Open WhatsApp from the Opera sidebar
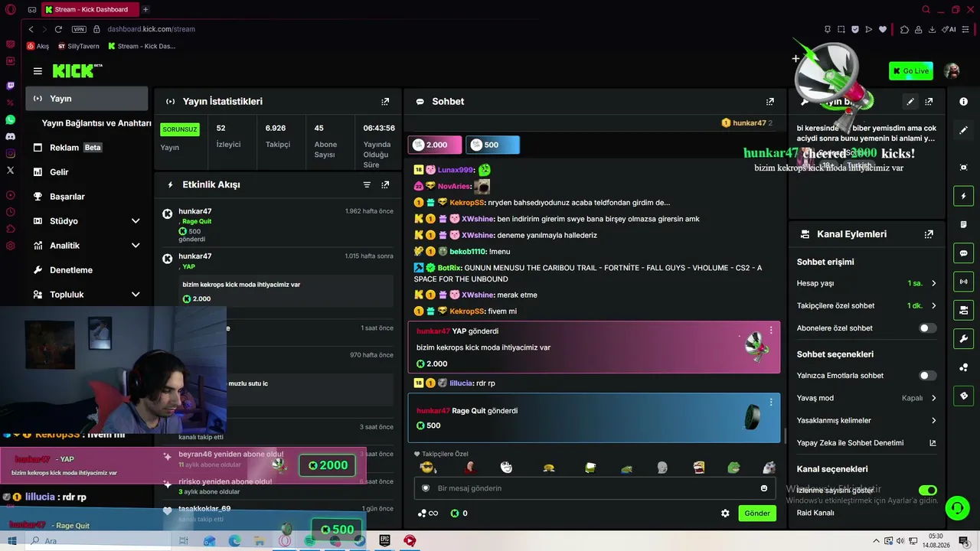This screenshot has height=551, width=980. point(10,119)
